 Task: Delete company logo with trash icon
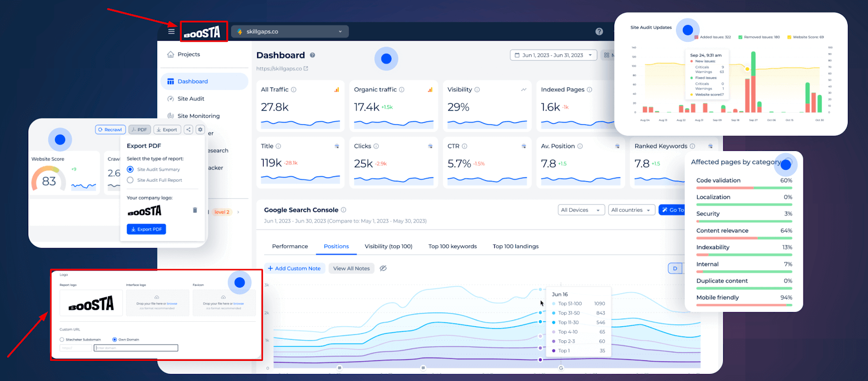coord(195,210)
